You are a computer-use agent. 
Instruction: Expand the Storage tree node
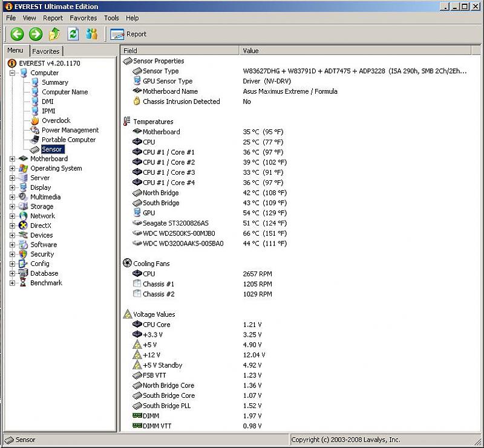(12, 207)
